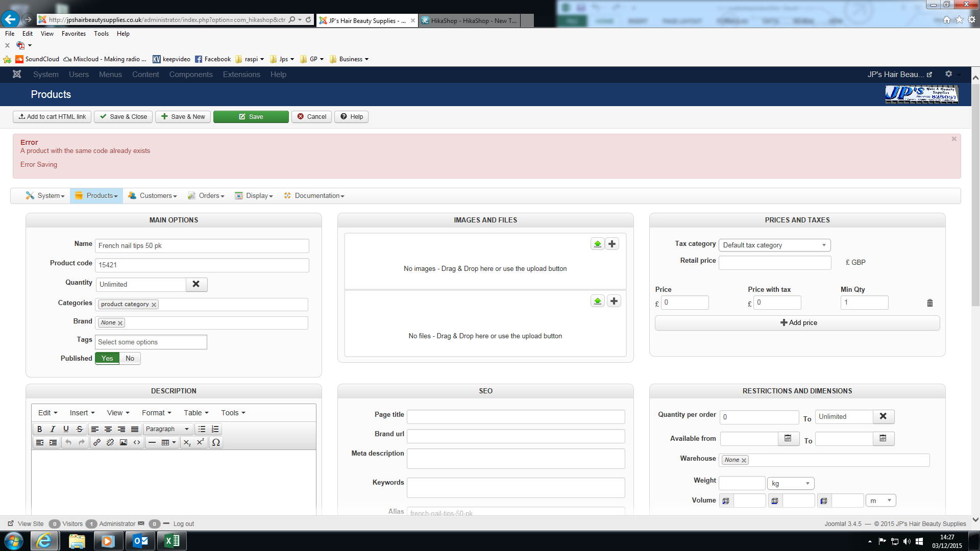Screen dimensions: 980x551
Task: Open the Tax category dropdown
Action: (774, 245)
